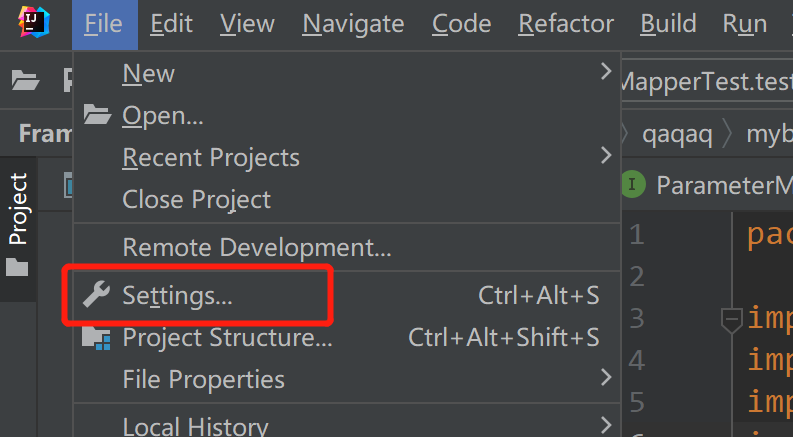Click the Project Structure icon
The width and height of the screenshot is (793, 437).
click(97, 338)
